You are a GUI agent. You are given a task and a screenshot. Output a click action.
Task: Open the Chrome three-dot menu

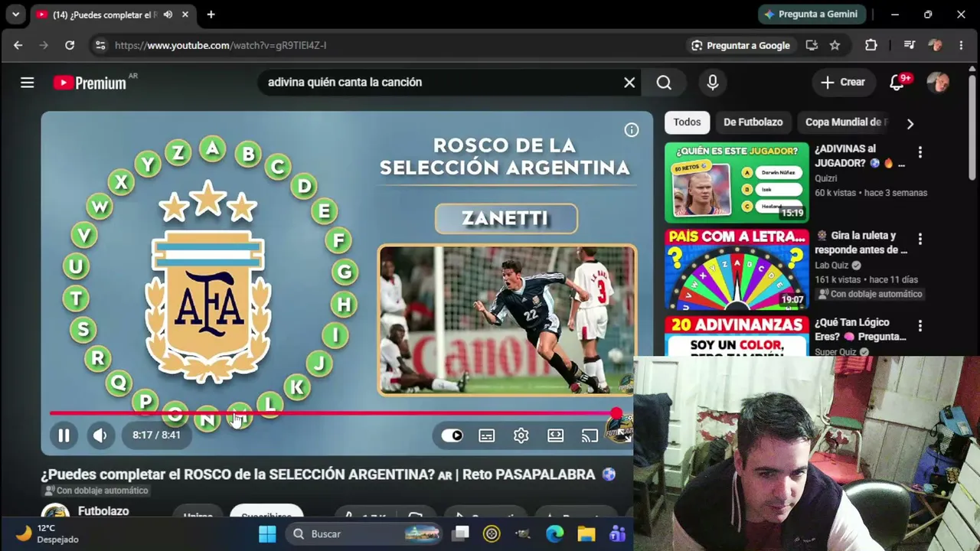click(962, 45)
